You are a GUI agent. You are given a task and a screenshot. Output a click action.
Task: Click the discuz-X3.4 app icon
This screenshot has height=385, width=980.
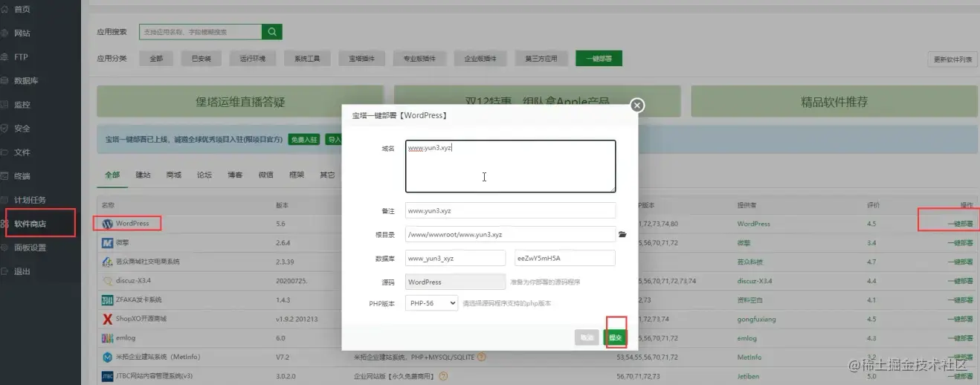click(107, 281)
